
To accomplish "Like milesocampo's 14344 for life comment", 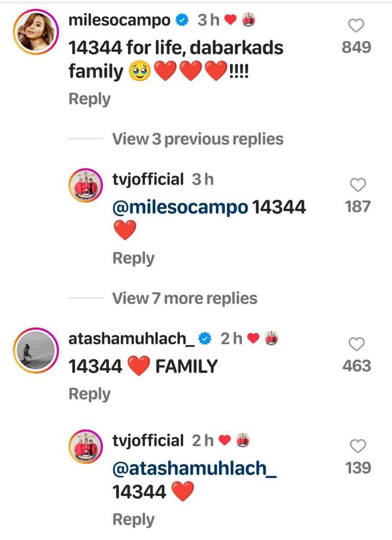I will click(356, 26).
